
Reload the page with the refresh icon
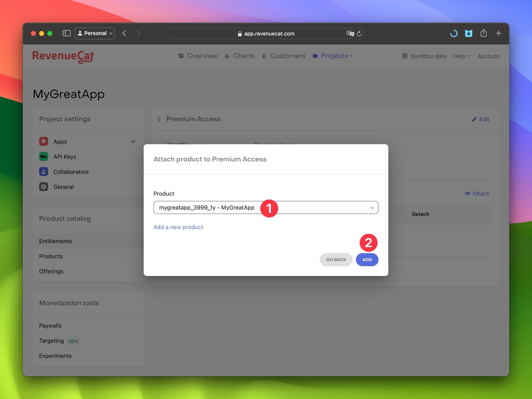(x=359, y=33)
